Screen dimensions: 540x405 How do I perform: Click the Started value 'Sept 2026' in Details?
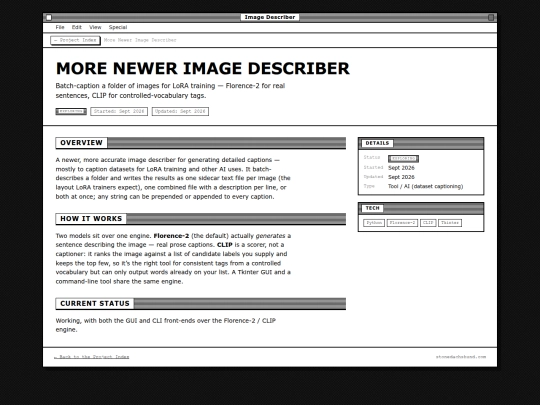pos(401,168)
